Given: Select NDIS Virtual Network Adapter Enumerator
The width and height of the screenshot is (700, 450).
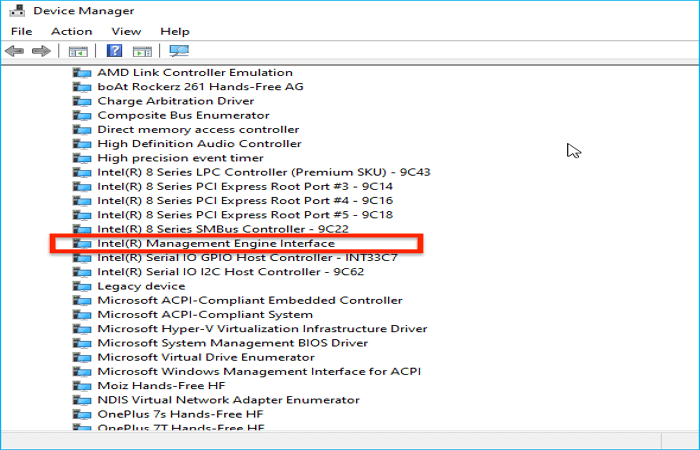Looking at the screenshot, I should pyautogui.click(x=228, y=400).
